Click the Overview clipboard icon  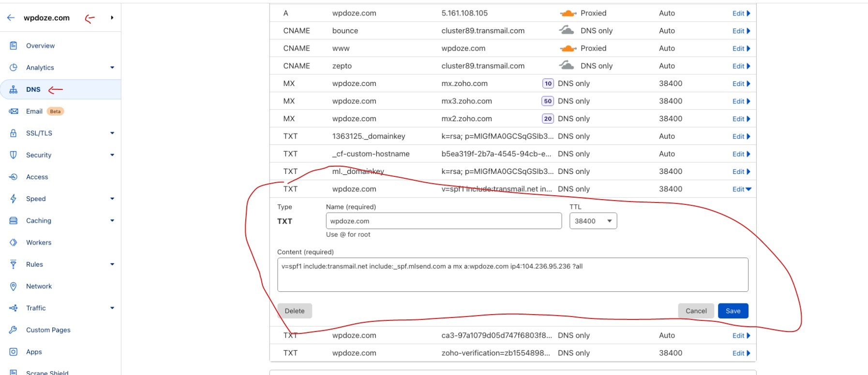(14, 45)
